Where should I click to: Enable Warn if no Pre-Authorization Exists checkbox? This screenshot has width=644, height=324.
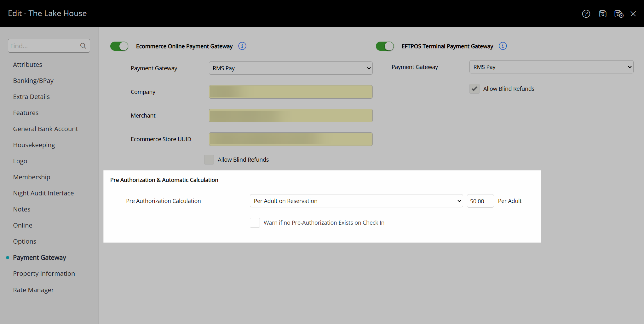pos(255,223)
